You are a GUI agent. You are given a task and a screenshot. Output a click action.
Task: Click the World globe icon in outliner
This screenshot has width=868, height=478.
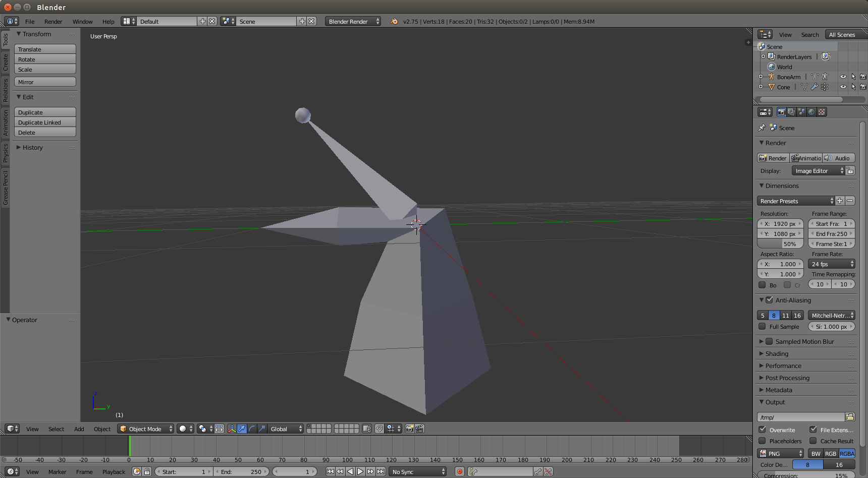tap(771, 67)
